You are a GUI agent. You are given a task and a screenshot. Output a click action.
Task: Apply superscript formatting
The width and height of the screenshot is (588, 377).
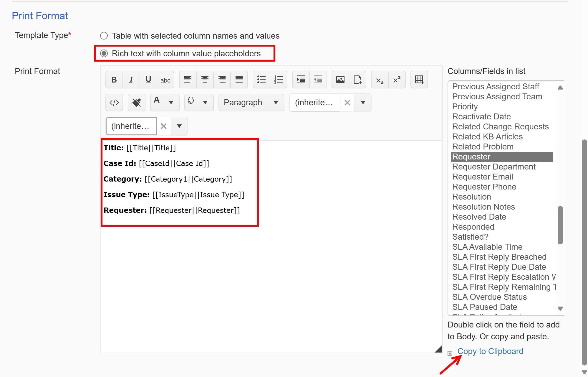tap(397, 80)
